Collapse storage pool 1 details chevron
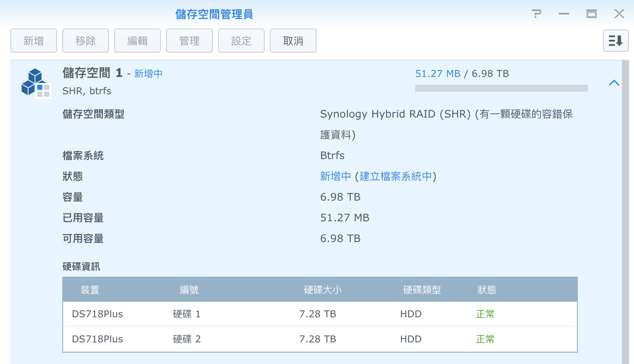Viewport: 634px width, 364px height. 614,83
